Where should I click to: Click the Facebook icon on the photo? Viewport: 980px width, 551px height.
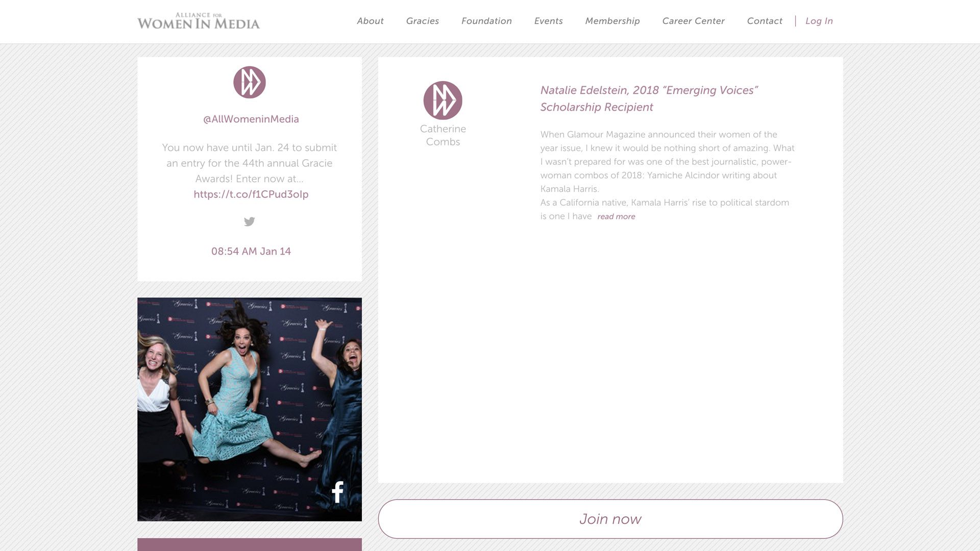tap(337, 492)
